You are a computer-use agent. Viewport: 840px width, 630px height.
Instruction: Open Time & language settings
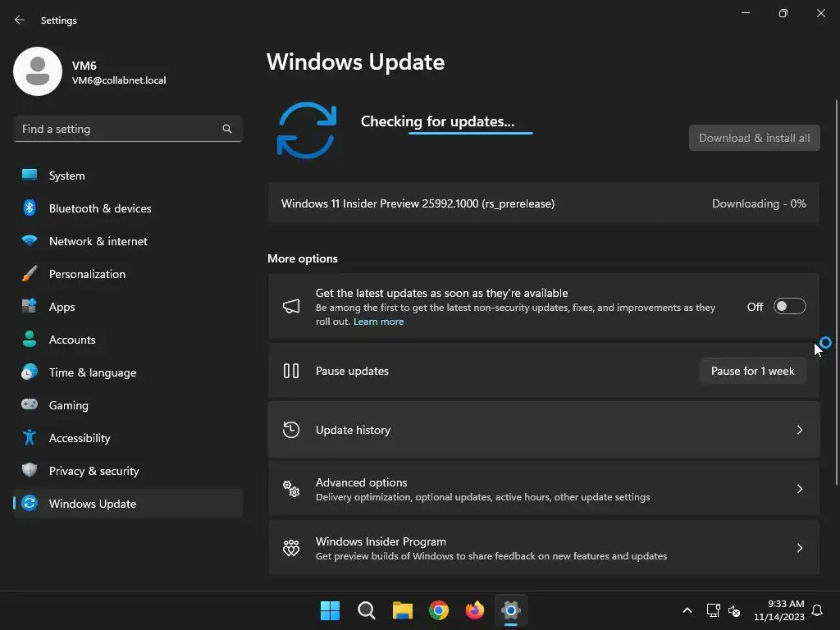[x=128, y=372]
